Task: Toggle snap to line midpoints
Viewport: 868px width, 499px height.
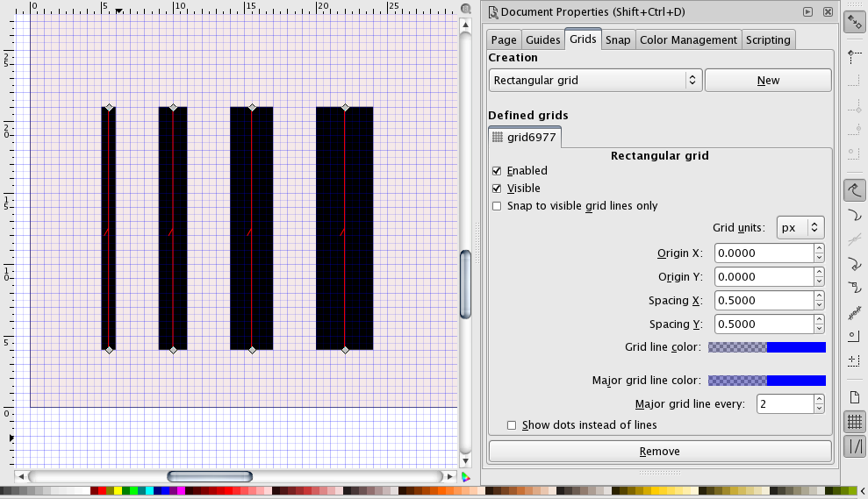Action: point(855,312)
